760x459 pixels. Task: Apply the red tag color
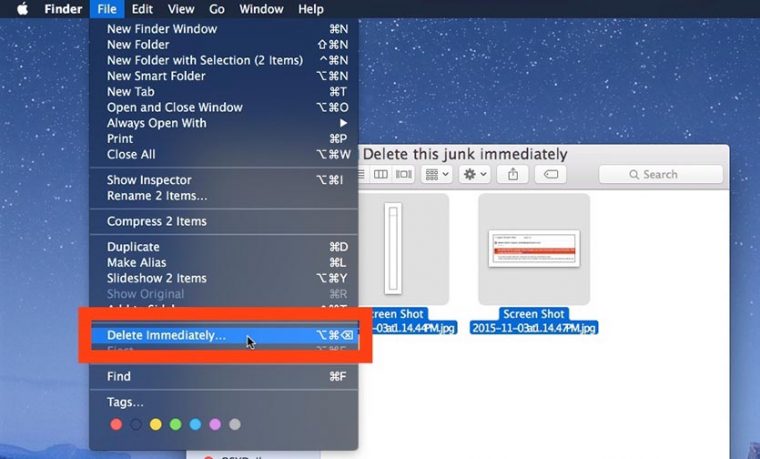pyautogui.click(x=116, y=425)
